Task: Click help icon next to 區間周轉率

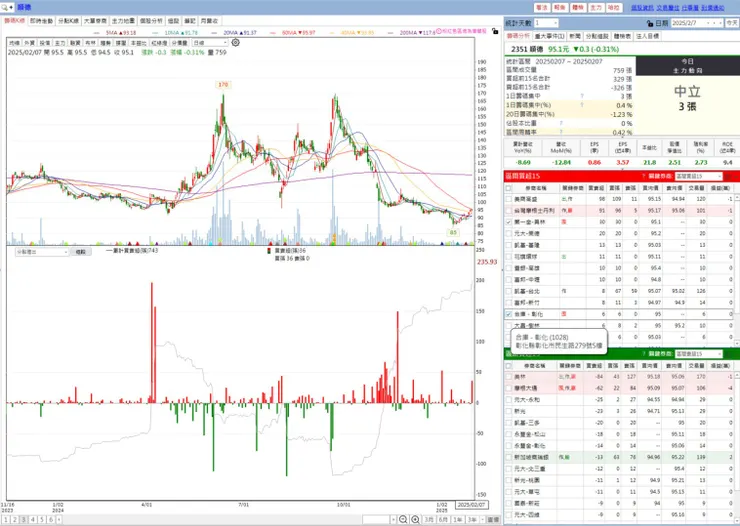Action: tap(561, 132)
